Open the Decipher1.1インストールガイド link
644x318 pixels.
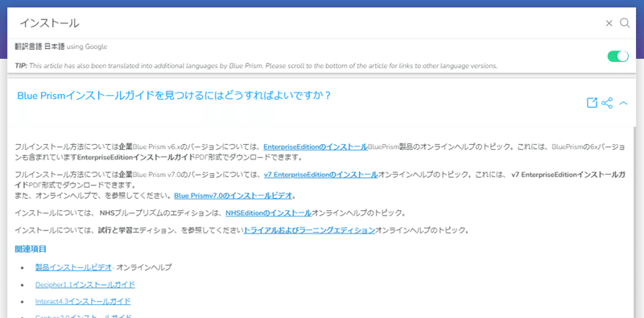(85, 284)
